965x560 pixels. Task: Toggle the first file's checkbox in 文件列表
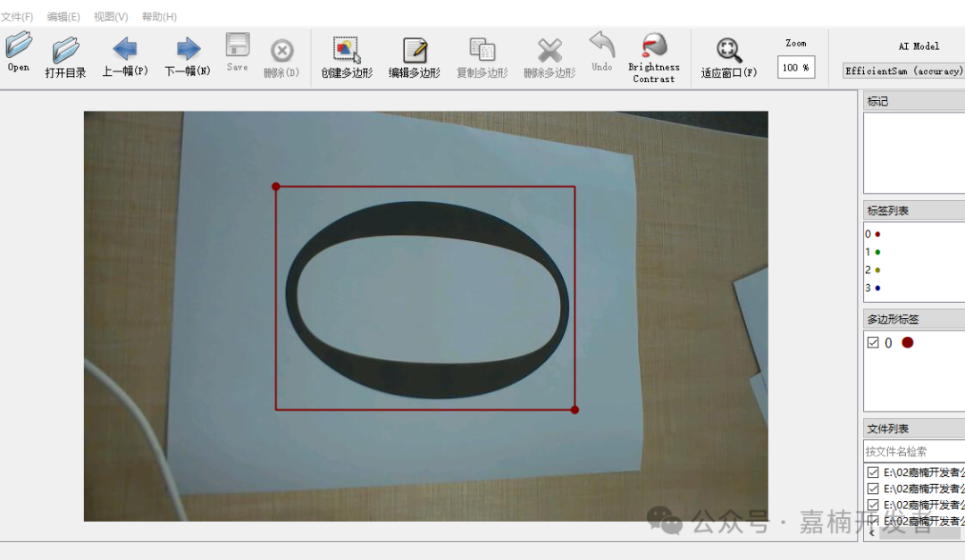click(873, 472)
